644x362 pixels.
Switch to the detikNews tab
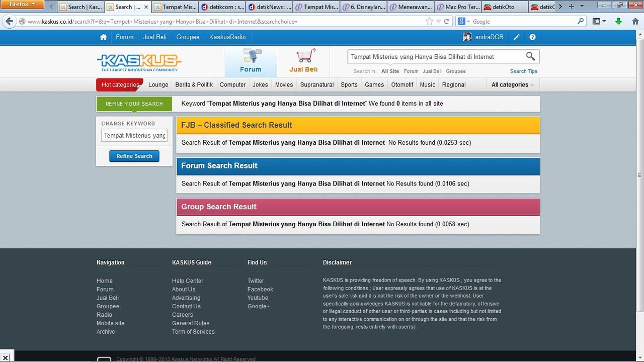(270, 7)
